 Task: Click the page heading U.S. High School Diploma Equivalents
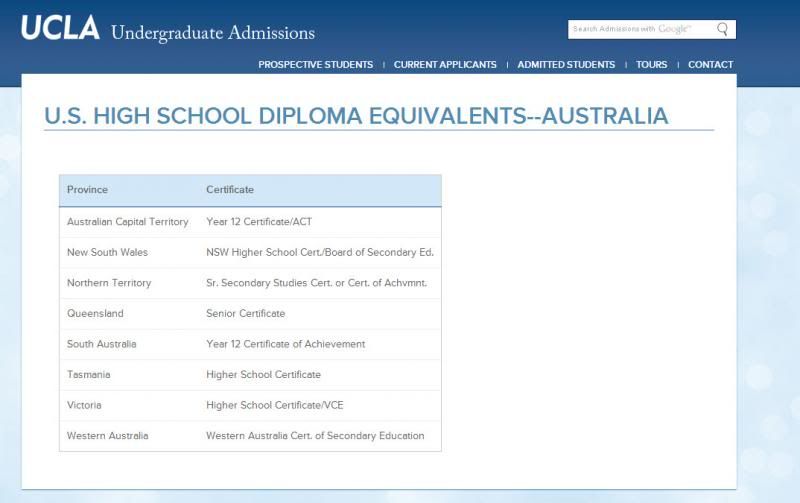coord(356,116)
